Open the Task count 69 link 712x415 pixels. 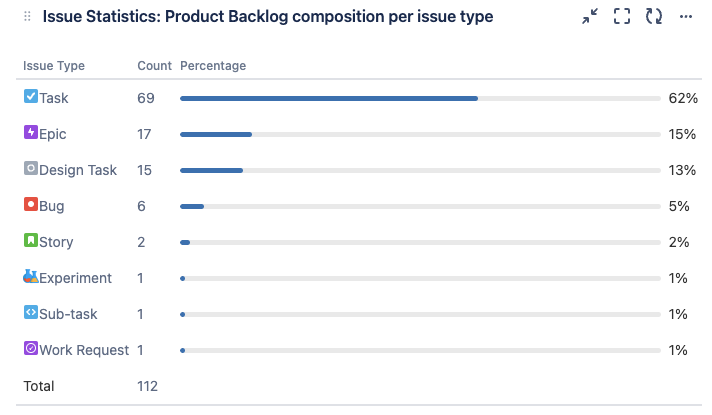[x=146, y=98]
